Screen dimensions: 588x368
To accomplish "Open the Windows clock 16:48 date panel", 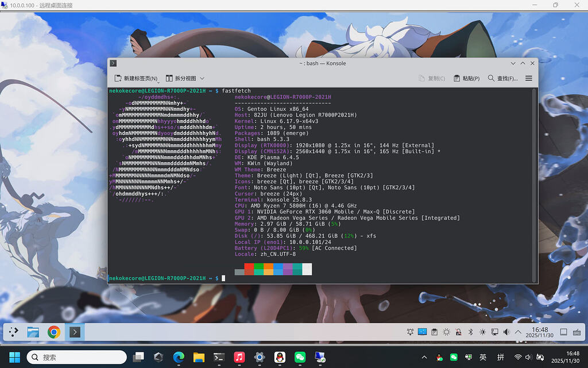I will pyautogui.click(x=565, y=357).
